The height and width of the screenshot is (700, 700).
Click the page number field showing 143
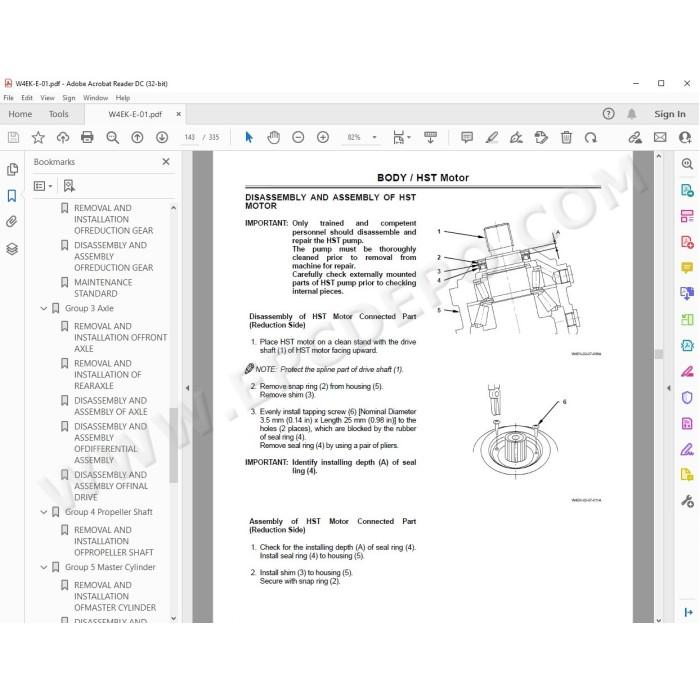click(x=189, y=138)
